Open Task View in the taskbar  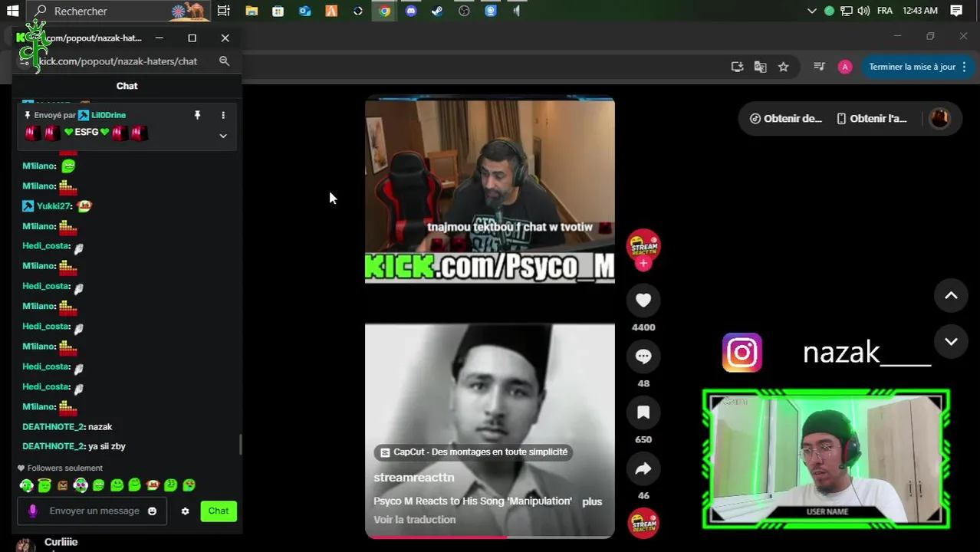[223, 11]
